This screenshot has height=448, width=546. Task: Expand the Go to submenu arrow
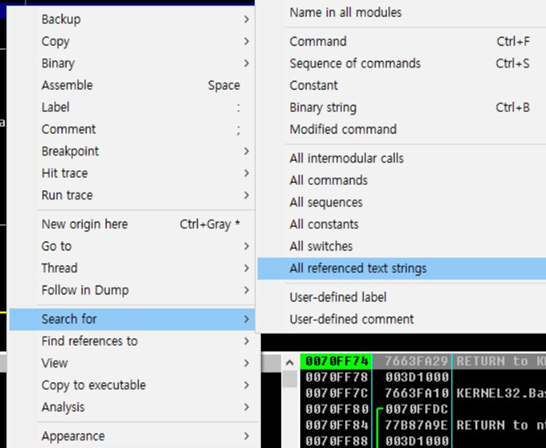point(246,246)
